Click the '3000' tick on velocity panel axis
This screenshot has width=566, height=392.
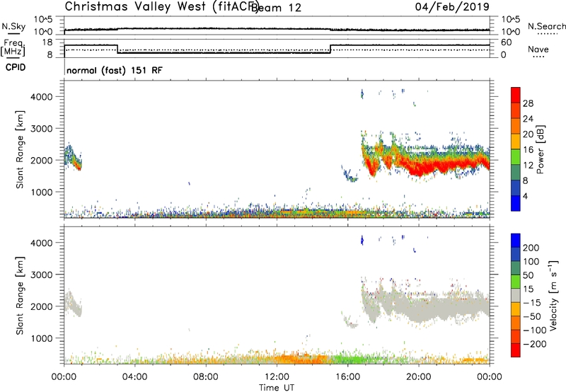[42, 275]
